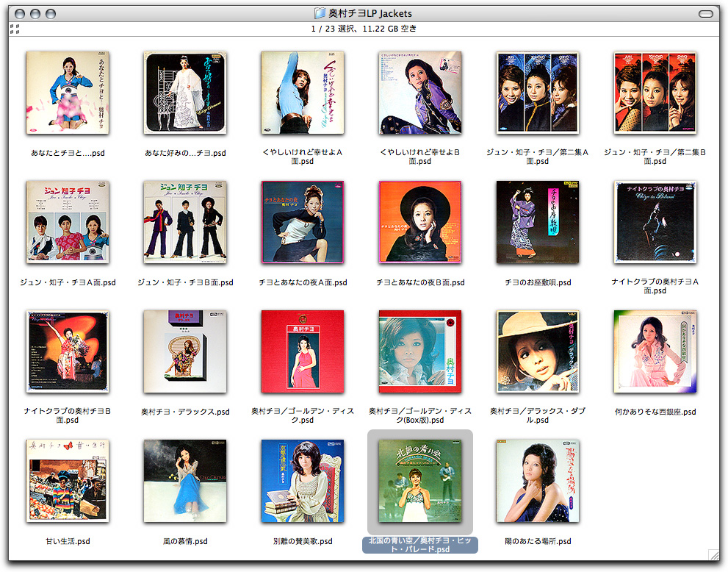
Task: Click the highlighted 北国の青い空 file name label
Action: coord(420,545)
